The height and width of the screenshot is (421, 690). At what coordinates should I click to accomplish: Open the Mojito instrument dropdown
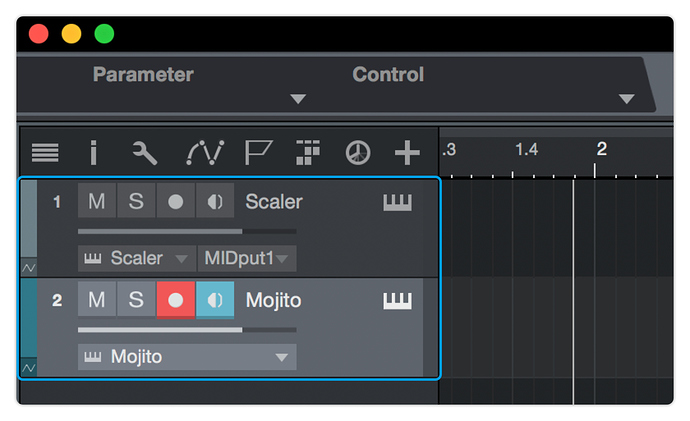click(187, 357)
